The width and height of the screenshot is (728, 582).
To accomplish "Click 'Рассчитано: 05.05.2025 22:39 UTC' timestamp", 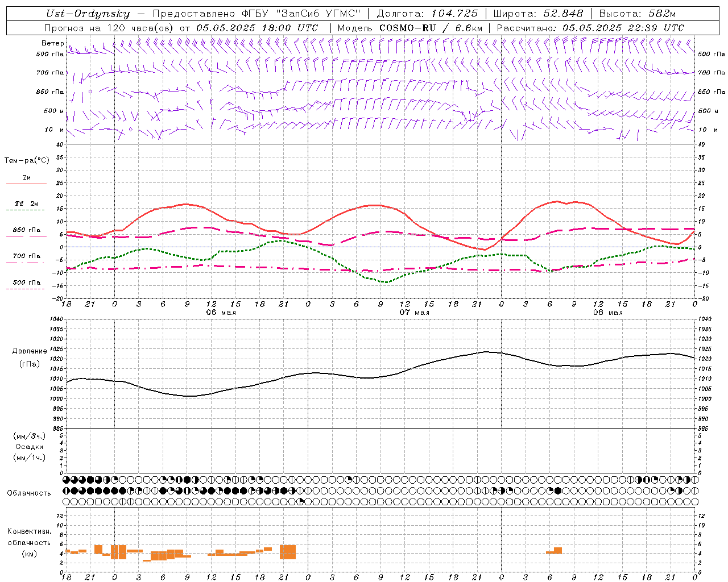I will [590, 28].
